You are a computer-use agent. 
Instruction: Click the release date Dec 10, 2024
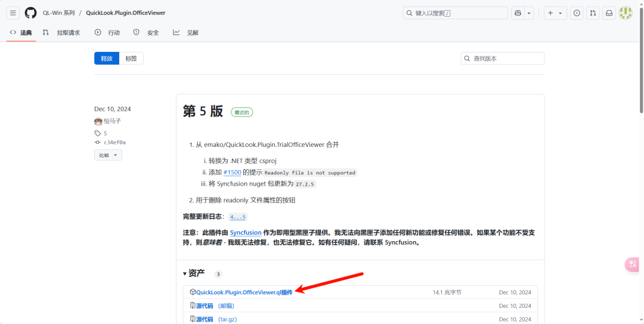point(113,109)
